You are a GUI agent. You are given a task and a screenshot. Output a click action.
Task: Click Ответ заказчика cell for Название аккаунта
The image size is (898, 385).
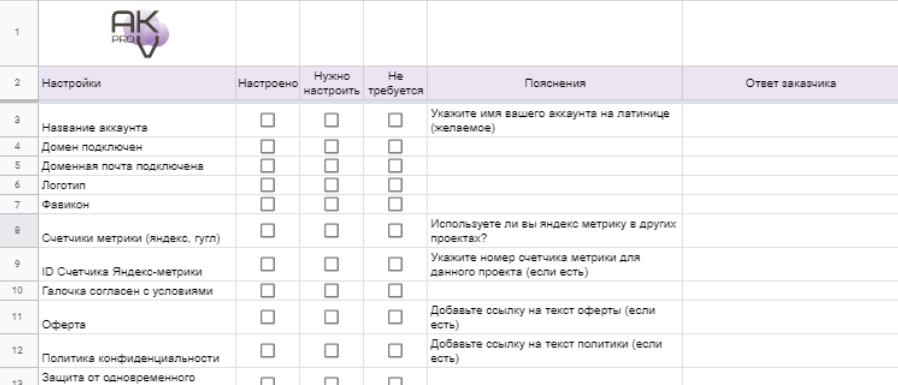[790, 120]
